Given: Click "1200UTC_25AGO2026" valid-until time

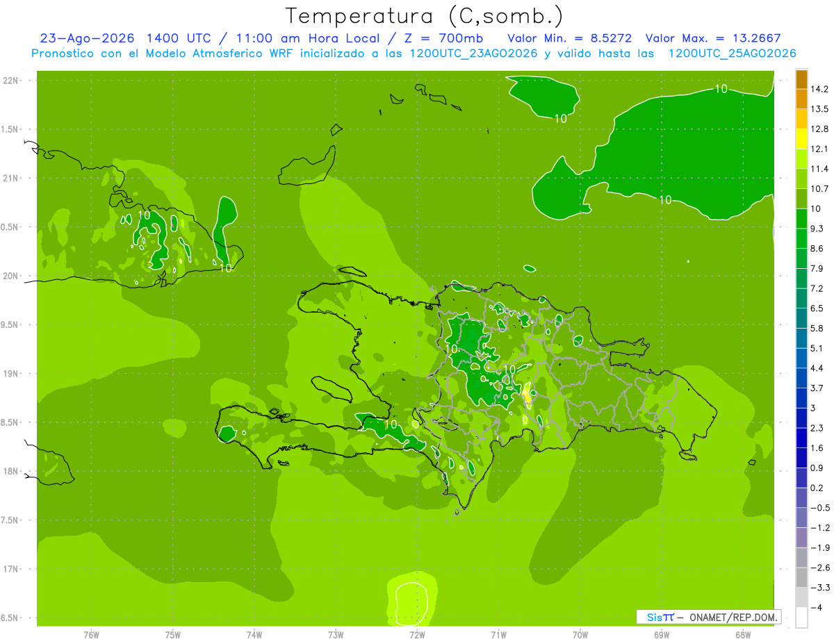Looking at the screenshot, I should coord(732,53).
